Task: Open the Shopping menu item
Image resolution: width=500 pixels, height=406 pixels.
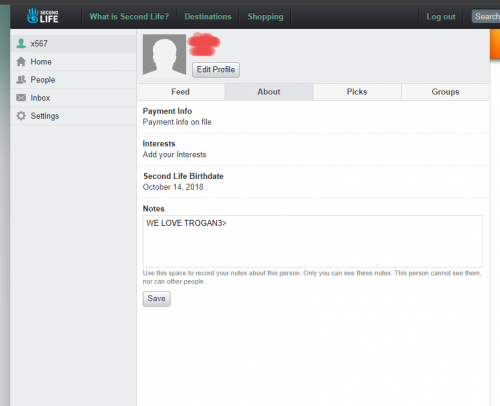Action: 265,17
